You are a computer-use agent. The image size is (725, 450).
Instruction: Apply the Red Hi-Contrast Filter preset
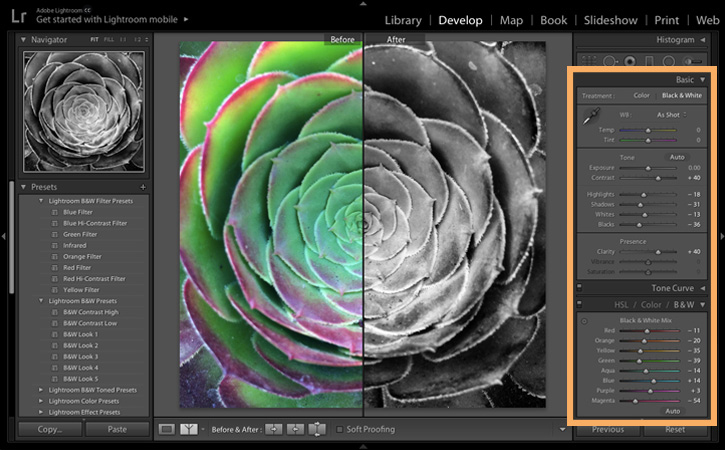point(94,279)
